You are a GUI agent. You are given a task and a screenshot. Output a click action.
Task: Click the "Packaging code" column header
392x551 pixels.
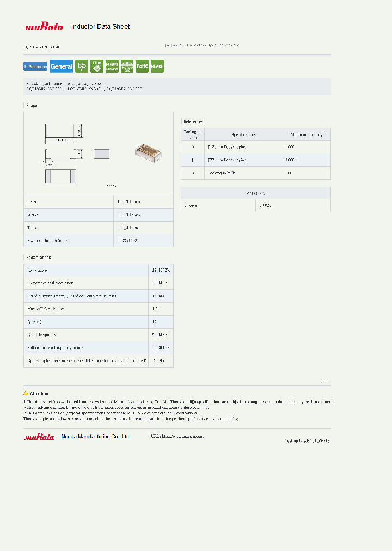[x=193, y=134]
